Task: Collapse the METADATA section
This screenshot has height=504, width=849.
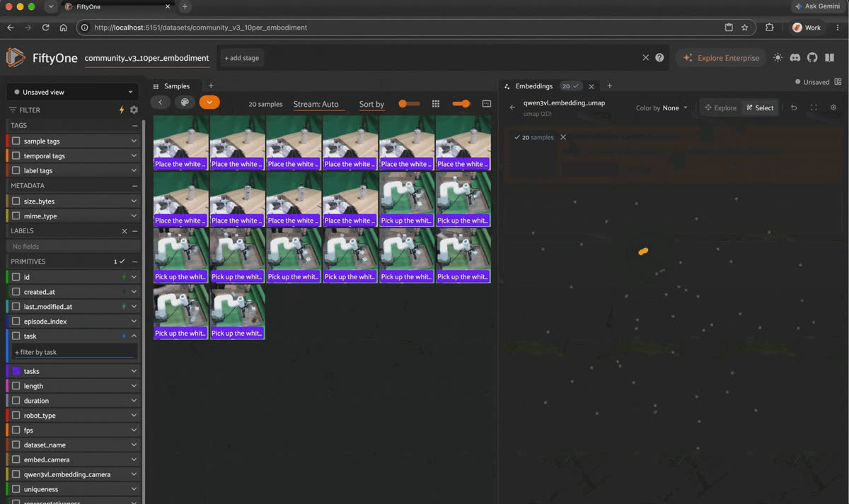Action: (x=134, y=186)
